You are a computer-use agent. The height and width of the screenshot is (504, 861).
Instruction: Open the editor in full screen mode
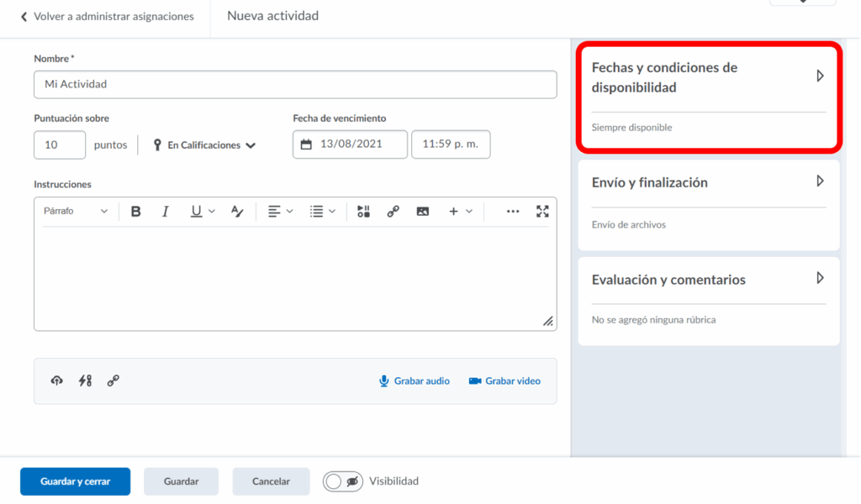[x=542, y=212]
